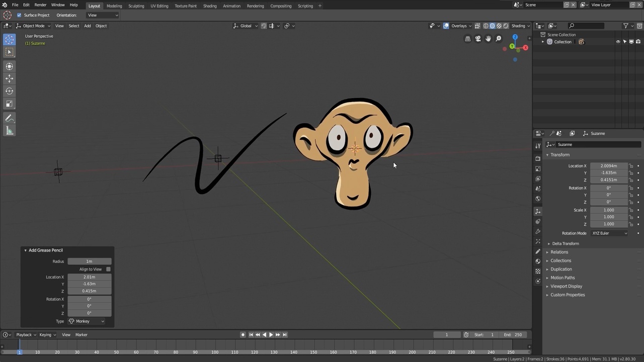This screenshot has height=362, width=644.
Task: Click the Transform Orientation Global selector
Action: (x=246, y=26)
